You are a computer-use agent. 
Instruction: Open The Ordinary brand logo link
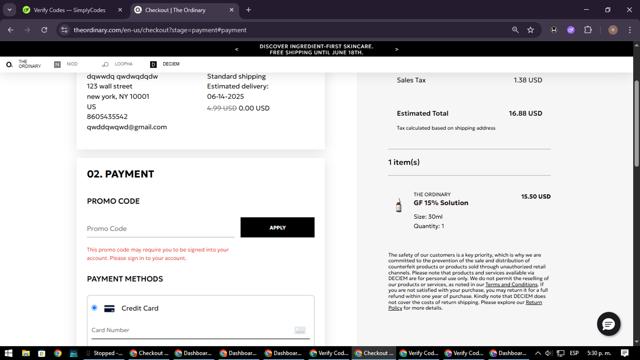(x=24, y=64)
